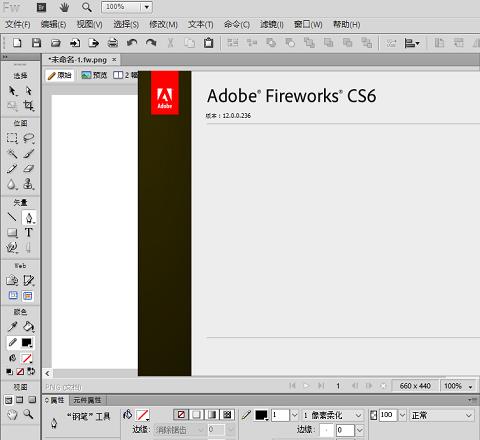The width and height of the screenshot is (480, 440).
Task: Open the zoom 100% dropdown at top
Action: (147, 7)
